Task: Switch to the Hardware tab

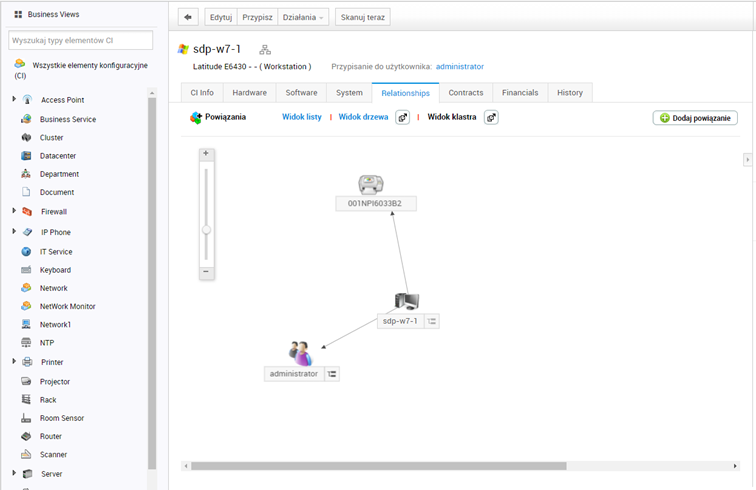Action: coord(249,93)
